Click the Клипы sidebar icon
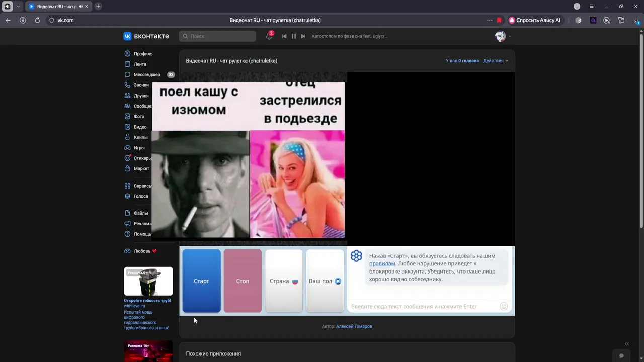The image size is (644, 362). [x=127, y=137]
